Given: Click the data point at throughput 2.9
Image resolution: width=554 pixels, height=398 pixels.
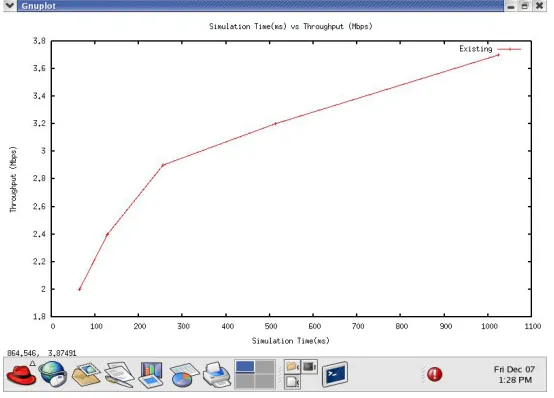Looking at the screenshot, I should pyautogui.click(x=163, y=165).
